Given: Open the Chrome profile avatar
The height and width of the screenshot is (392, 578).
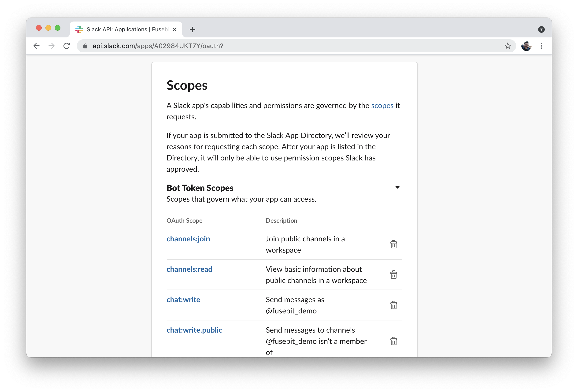Looking at the screenshot, I should pos(526,46).
